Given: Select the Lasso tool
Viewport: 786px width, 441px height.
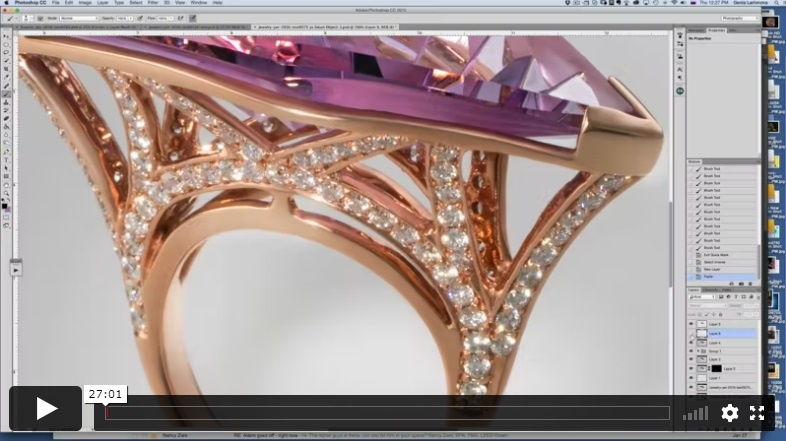Looking at the screenshot, I should pyautogui.click(x=6, y=53).
